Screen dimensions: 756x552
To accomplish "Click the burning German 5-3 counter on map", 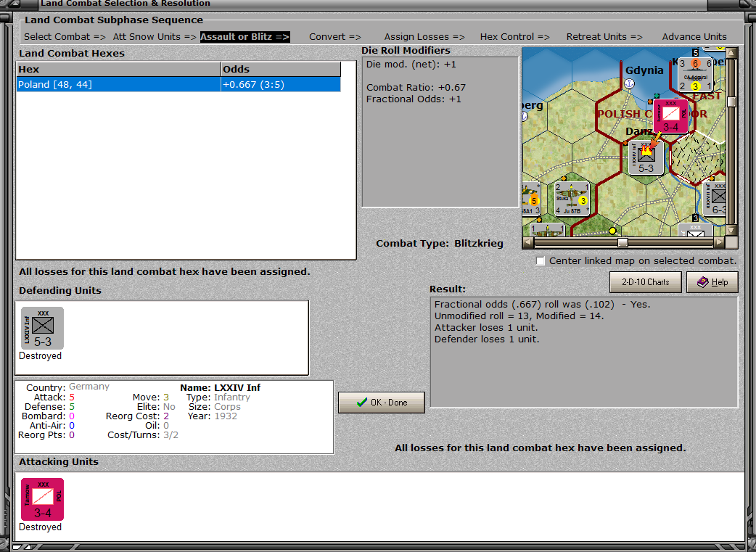I will pos(646,157).
